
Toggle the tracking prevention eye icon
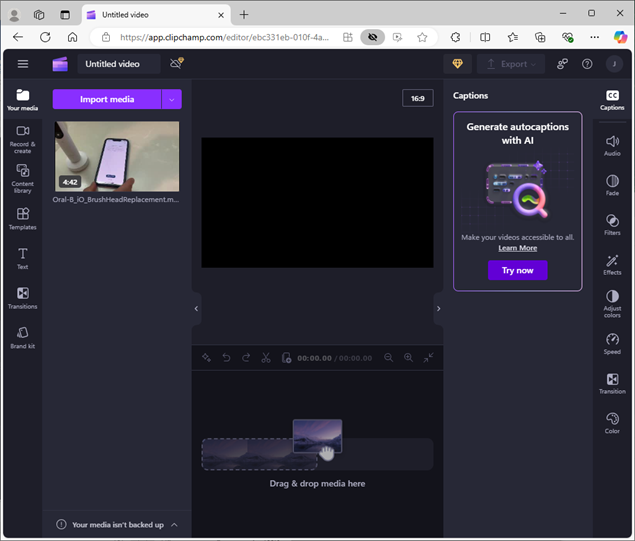tap(372, 37)
